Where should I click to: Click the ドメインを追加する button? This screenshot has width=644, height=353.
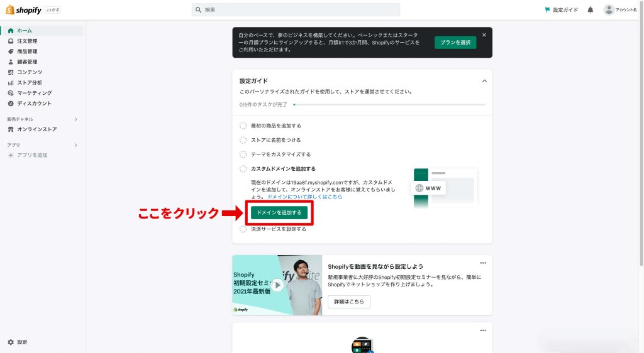(279, 212)
